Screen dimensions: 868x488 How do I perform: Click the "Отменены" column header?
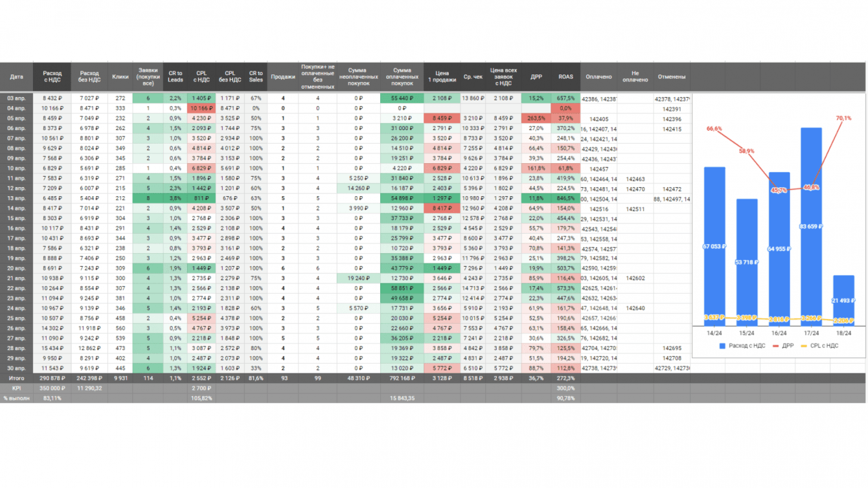672,77
